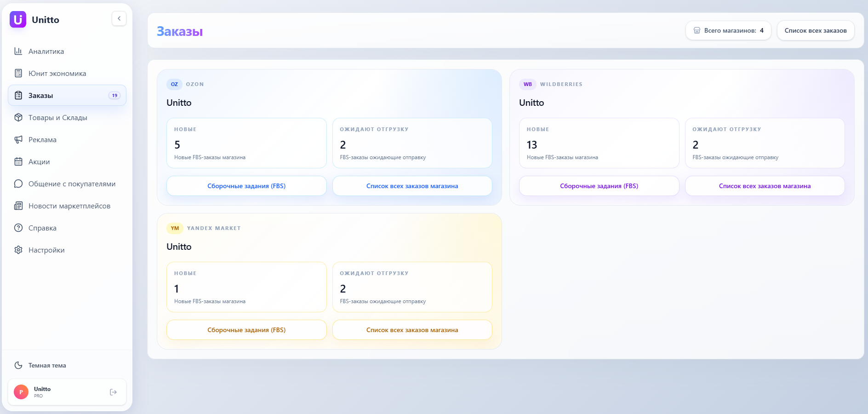Open the Справка help page
Image resolution: width=868 pixels, height=414 pixels.
coord(67,228)
